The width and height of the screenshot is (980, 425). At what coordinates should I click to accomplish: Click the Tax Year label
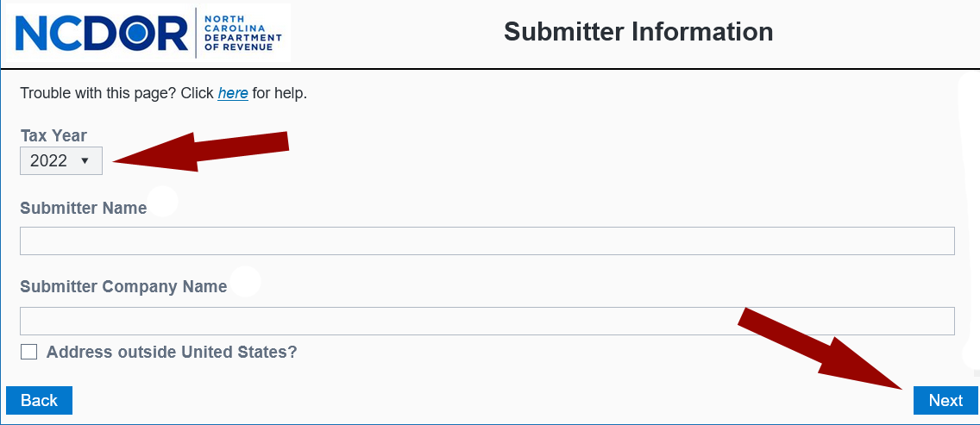[53, 135]
